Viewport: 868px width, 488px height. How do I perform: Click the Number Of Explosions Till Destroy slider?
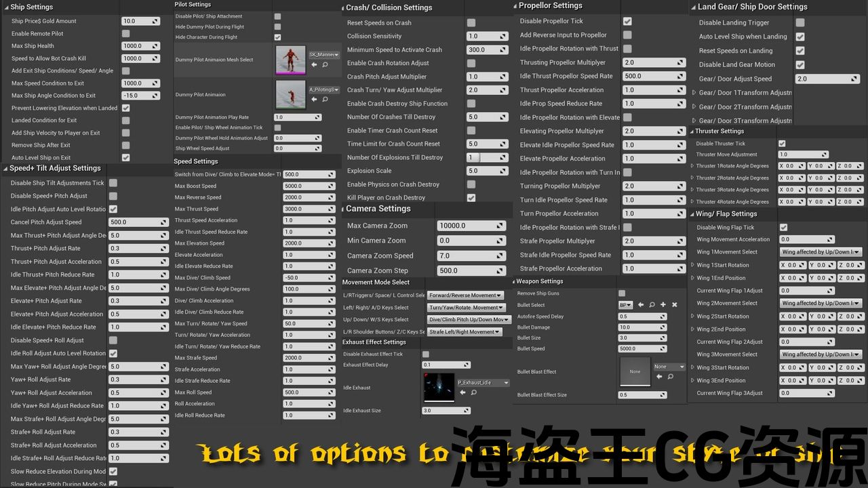(483, 157)
